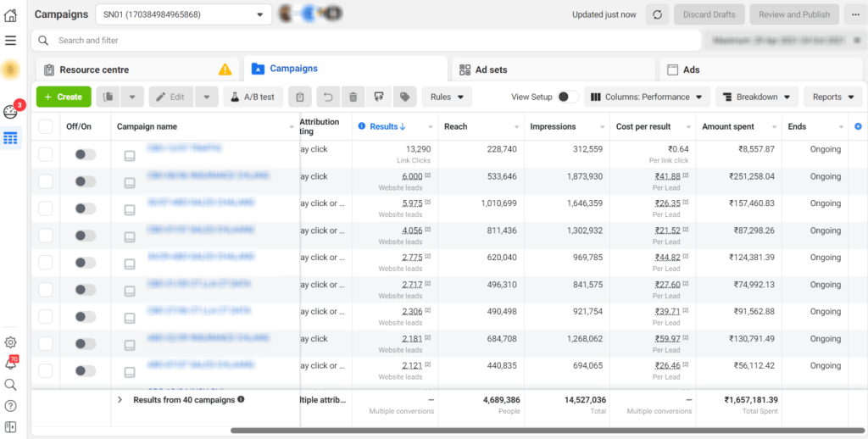Open the Columns: Performance dropdown

coord(647,97)
